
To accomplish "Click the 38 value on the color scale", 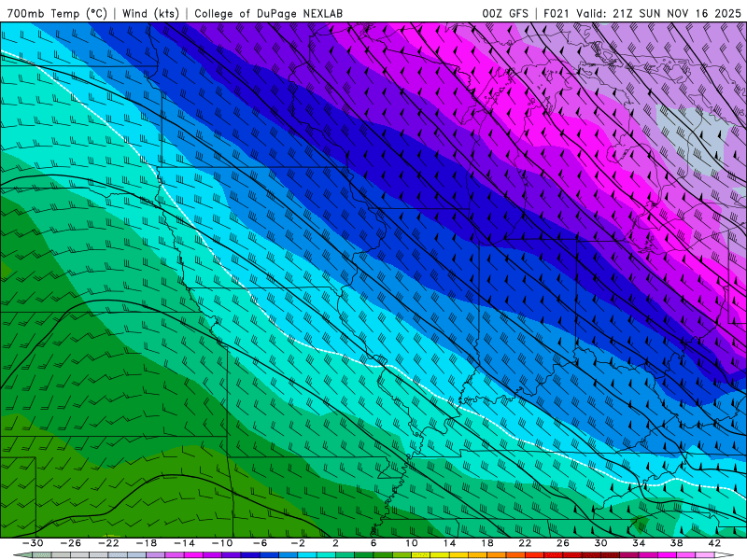I will point(676,543).
